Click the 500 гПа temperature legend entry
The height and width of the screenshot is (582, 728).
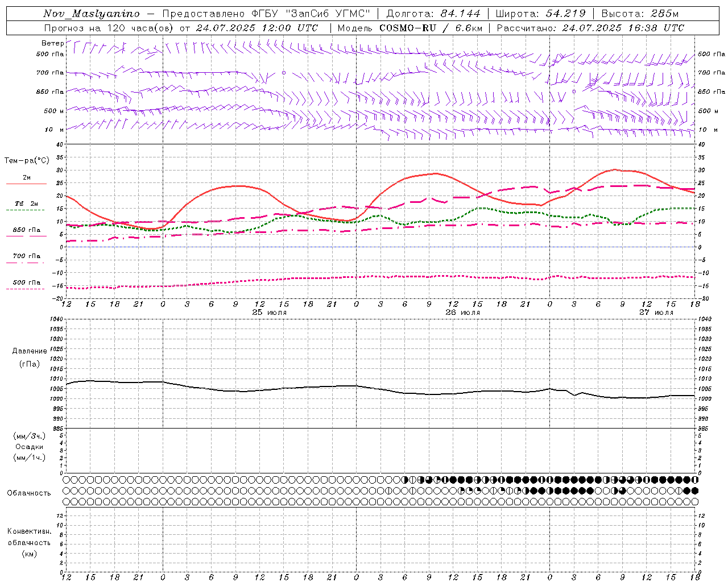(27, 282)
